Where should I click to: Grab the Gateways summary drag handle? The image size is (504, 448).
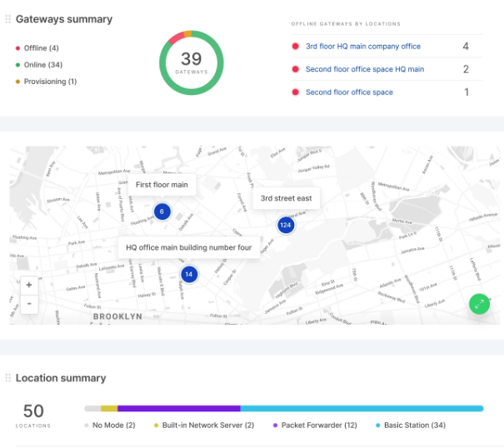pos(9,19)
